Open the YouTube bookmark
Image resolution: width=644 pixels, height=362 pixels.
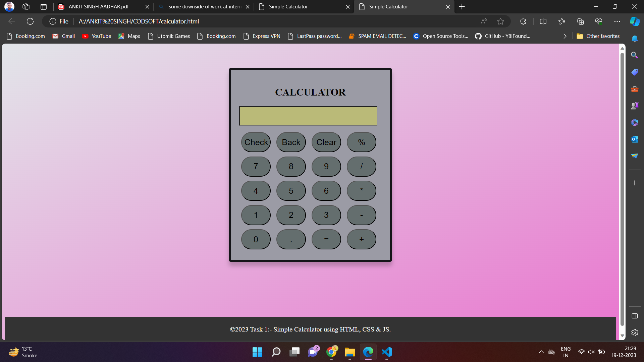(97, 36)
